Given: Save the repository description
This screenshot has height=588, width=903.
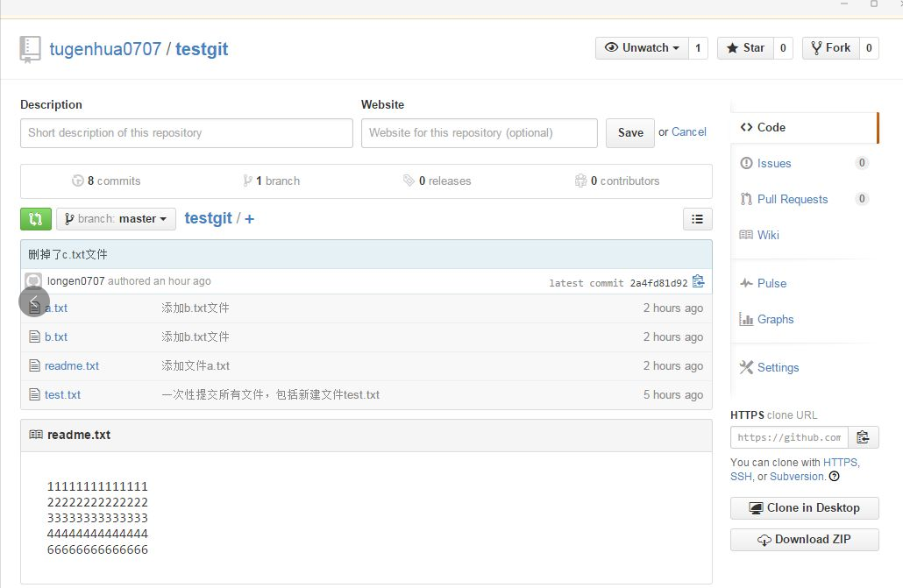Looking at the screenshot, I should point(630,133).
